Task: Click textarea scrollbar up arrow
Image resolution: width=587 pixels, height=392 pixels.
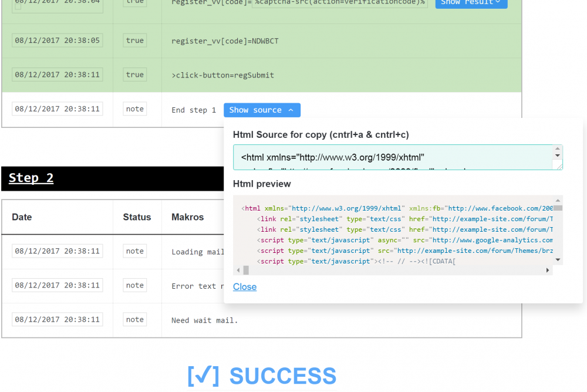Action: pos(558,148)
